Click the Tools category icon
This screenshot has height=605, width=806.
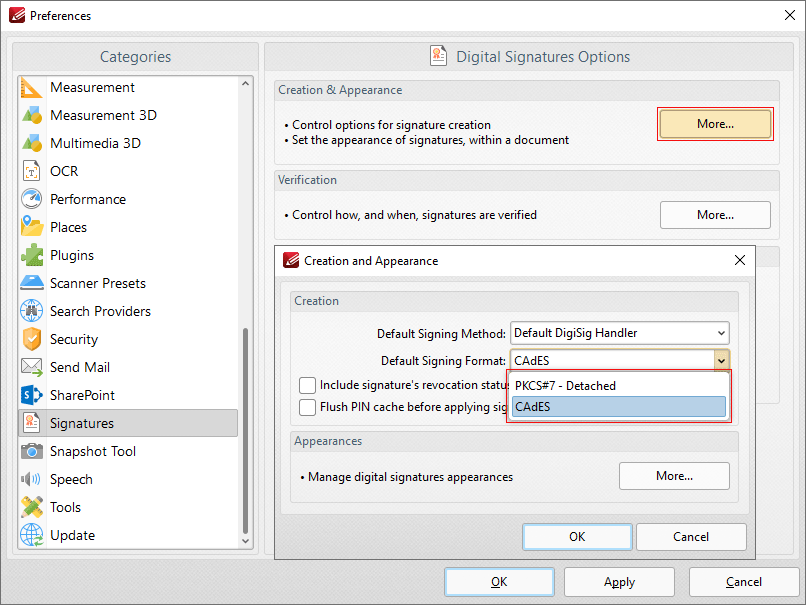(x=31, y=507)
